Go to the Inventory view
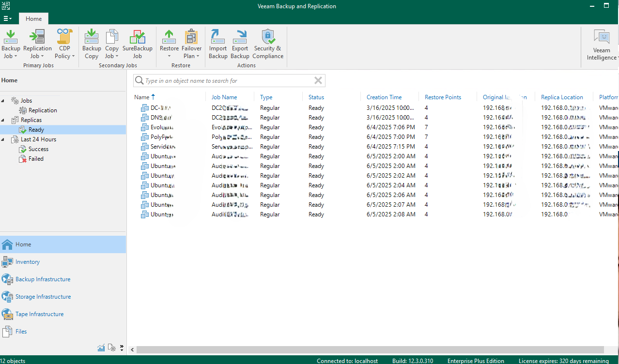 [x=28, y=262]
